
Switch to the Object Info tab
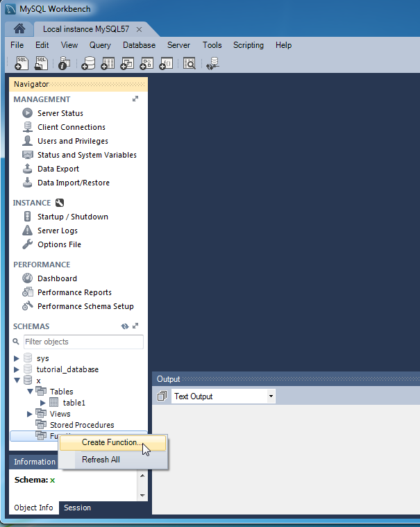coord(33,508)
